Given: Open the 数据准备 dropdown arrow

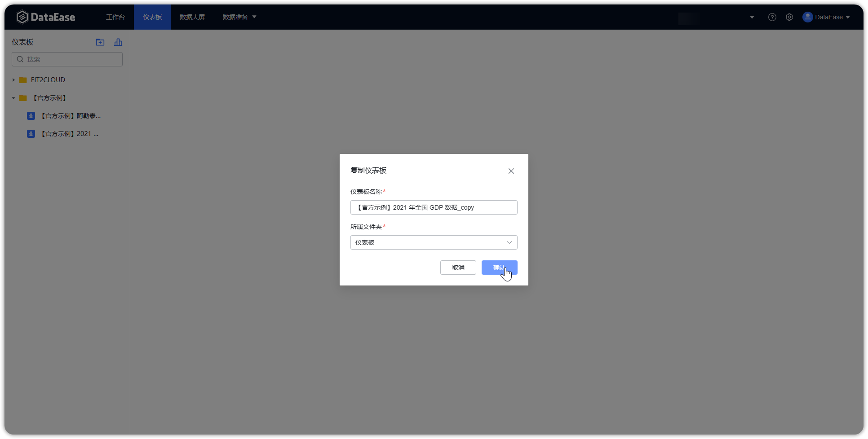Looking at the screenshot, I should 254,17.
